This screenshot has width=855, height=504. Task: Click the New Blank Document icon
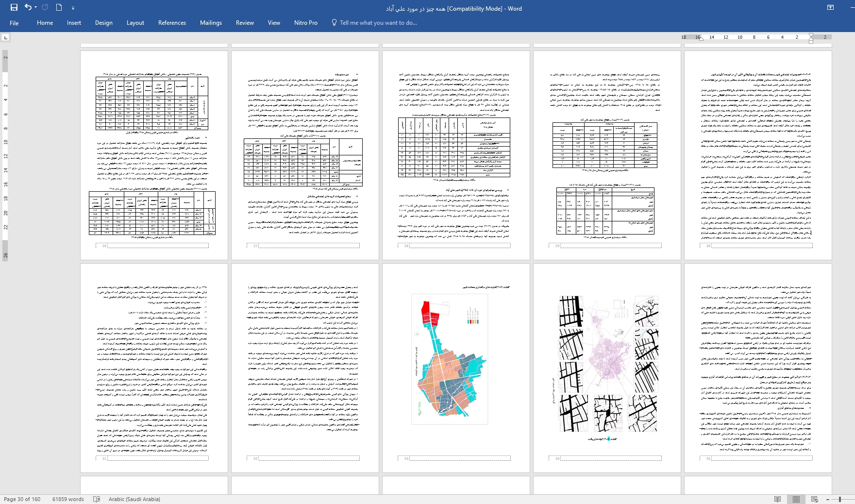click(x=59, y=7)
